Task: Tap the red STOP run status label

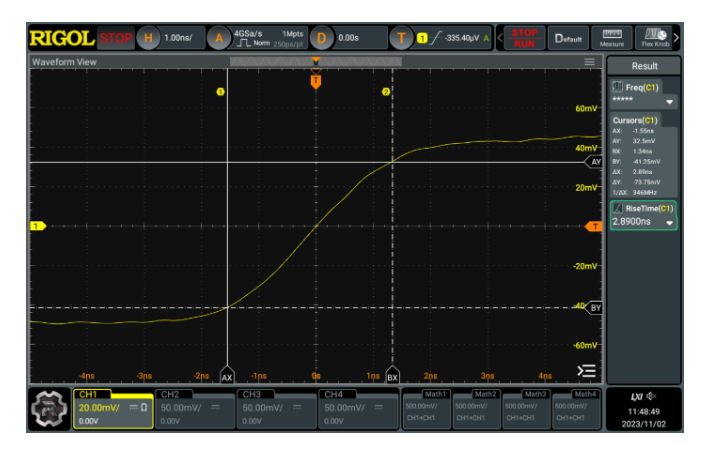Action: [116, 38]
